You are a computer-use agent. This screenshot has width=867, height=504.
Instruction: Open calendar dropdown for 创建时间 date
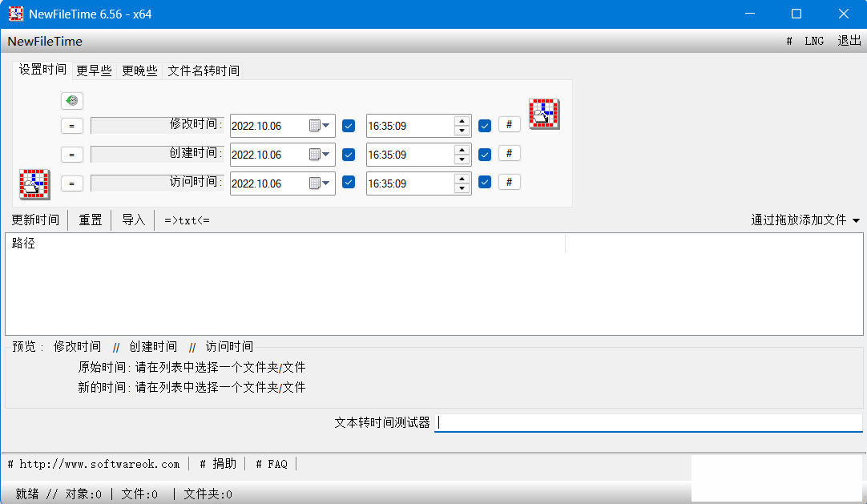coord(320,154)
